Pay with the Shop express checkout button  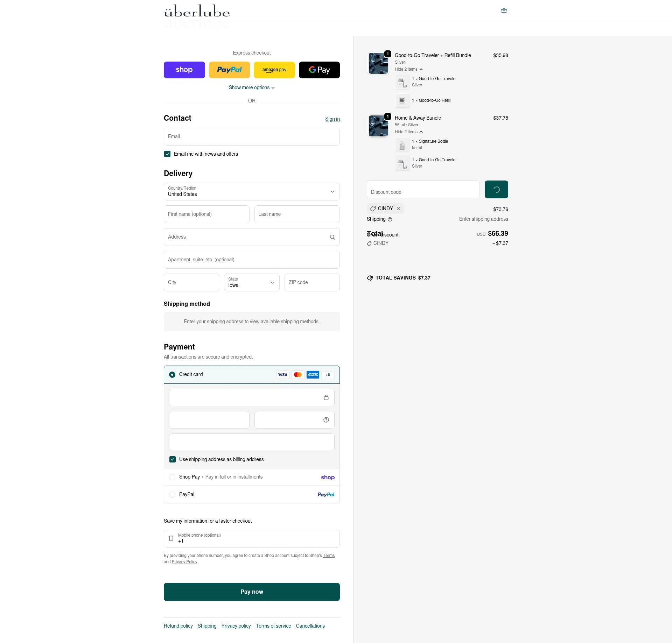184,70
